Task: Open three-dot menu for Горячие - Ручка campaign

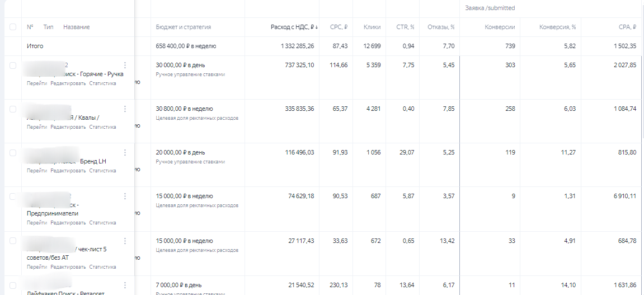Action: pos(125,65)
